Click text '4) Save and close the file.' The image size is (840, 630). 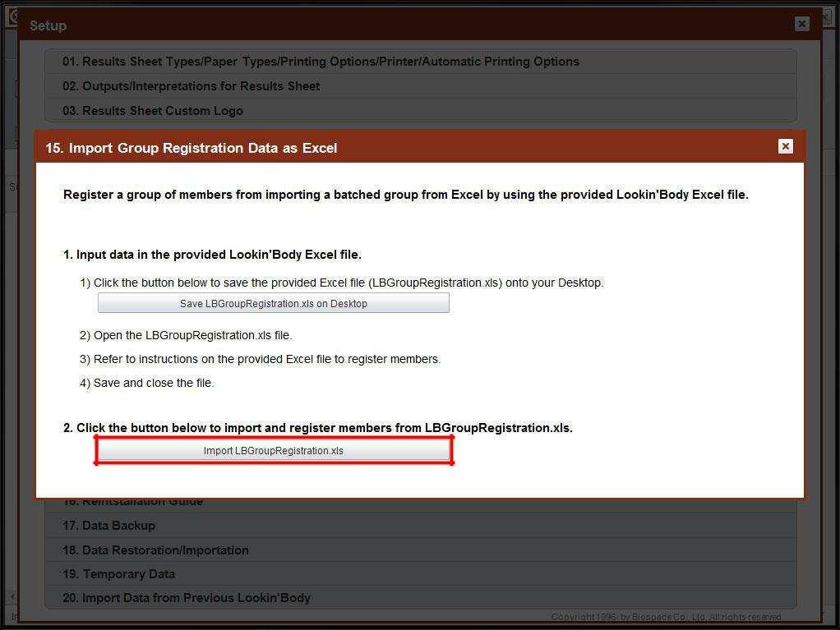(147, 384)
